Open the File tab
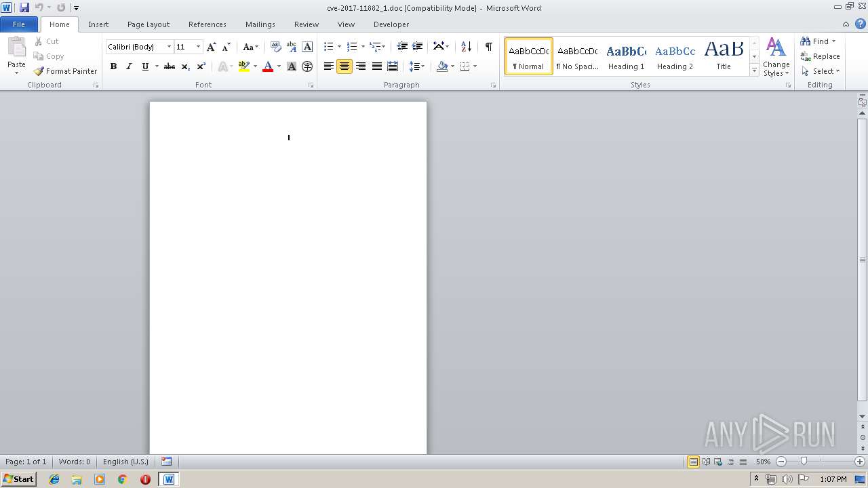868x488 pixels. [x=19, y=24]
